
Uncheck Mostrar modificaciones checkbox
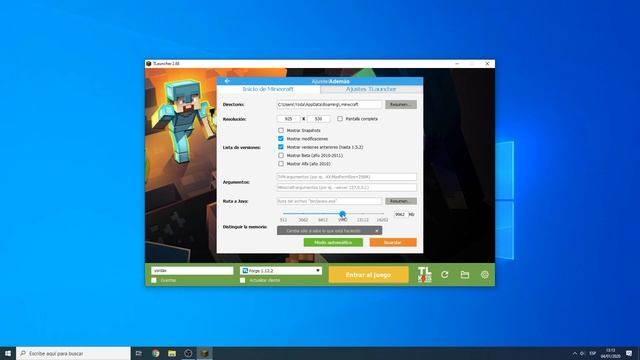[281, 139]
